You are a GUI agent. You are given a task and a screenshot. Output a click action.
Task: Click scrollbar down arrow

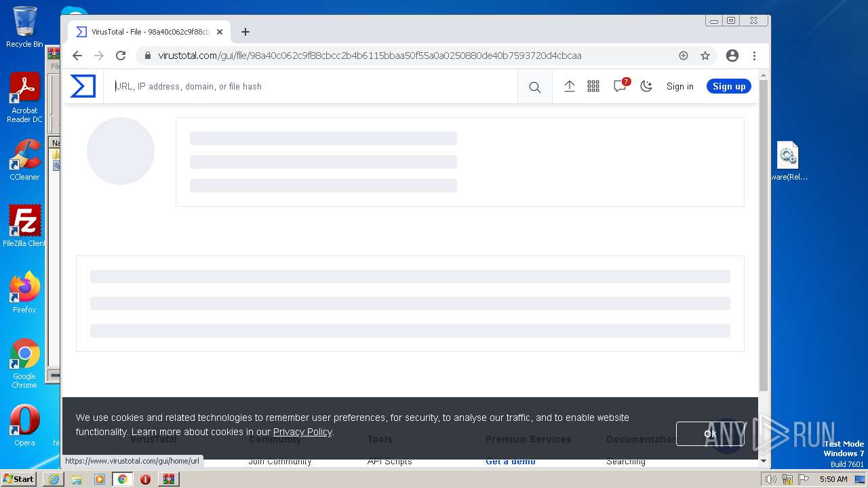click(x=764, y=461)
